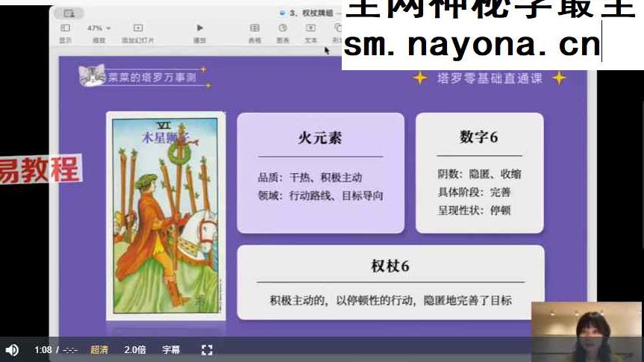Click the 数字6 heading

(479, 137)
